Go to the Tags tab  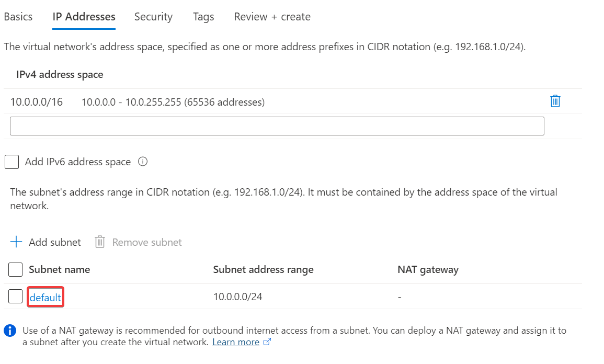click(203, 17)
